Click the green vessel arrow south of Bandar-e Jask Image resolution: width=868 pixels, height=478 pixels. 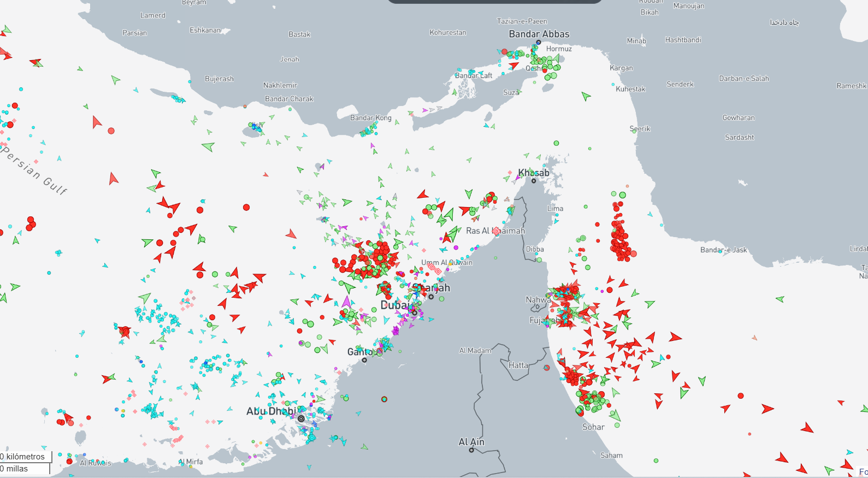tap(780, 299)
